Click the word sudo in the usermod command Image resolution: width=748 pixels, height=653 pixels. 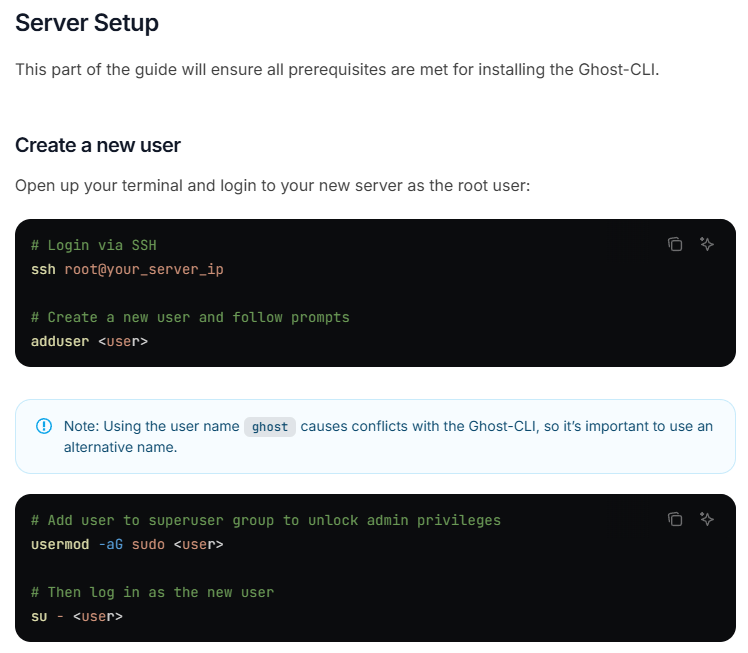click(148, 544)
